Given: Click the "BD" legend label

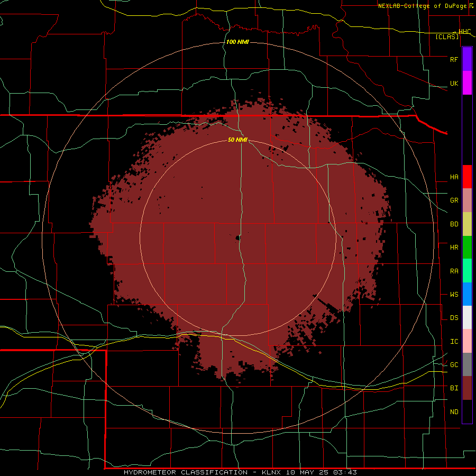Looking at the screenshot, I should (454, 224).
